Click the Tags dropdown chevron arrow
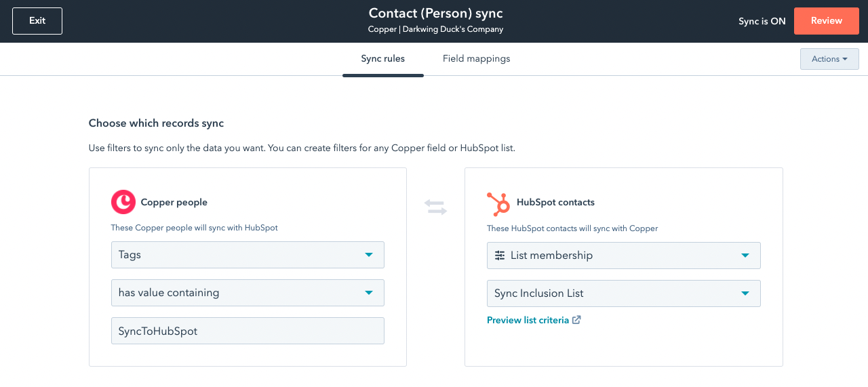The height and width of the screenshot is (387, 868). (x=369, y=255)
